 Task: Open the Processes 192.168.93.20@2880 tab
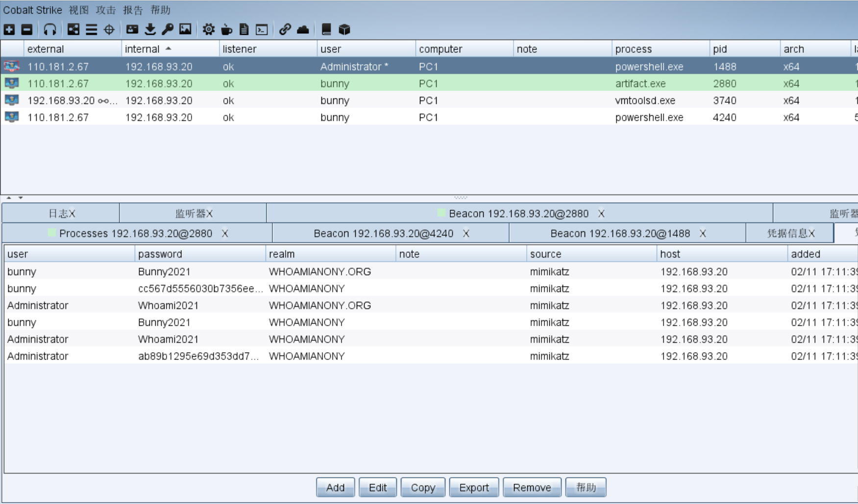[137, 234]
